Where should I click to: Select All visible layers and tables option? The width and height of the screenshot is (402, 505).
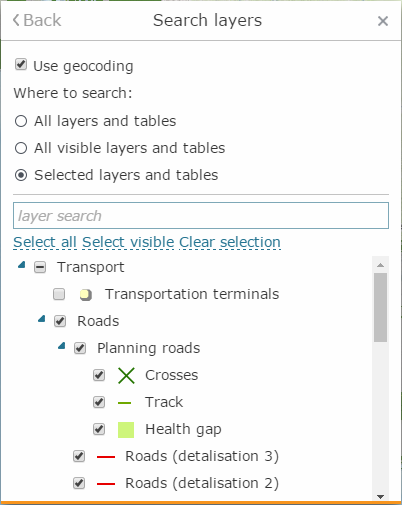click(x=21, y=148)
